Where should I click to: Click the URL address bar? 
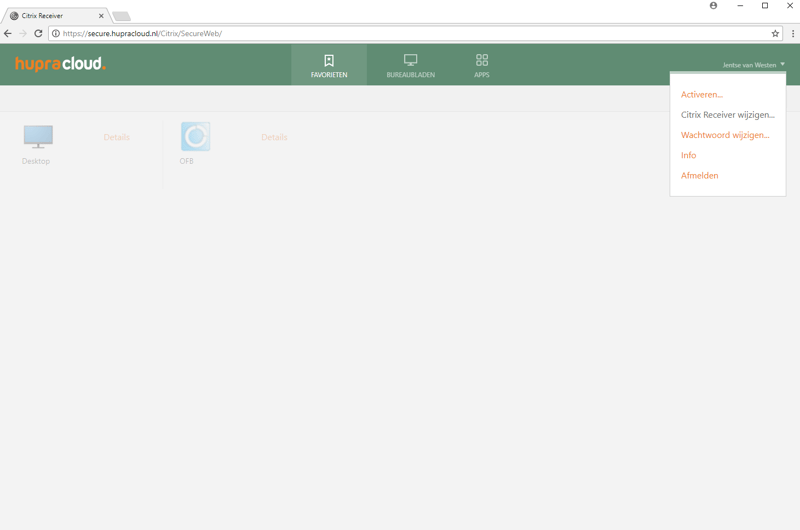(x=400, y=33)
